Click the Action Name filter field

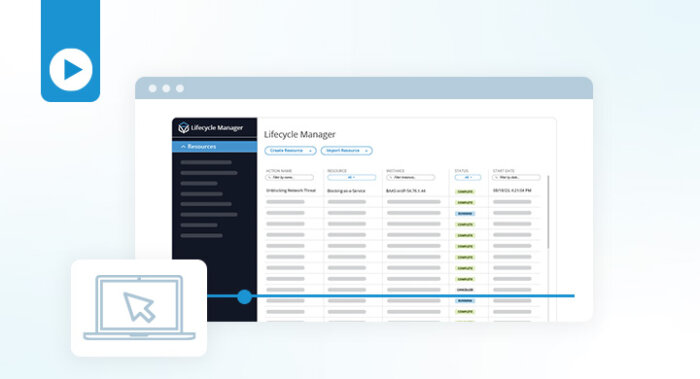[x=289, y=177]
